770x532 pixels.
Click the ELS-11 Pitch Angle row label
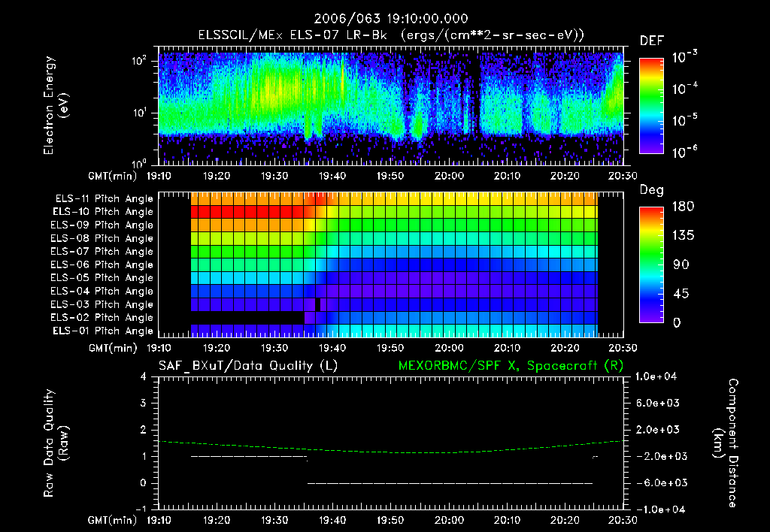click(x=104, y=199)
